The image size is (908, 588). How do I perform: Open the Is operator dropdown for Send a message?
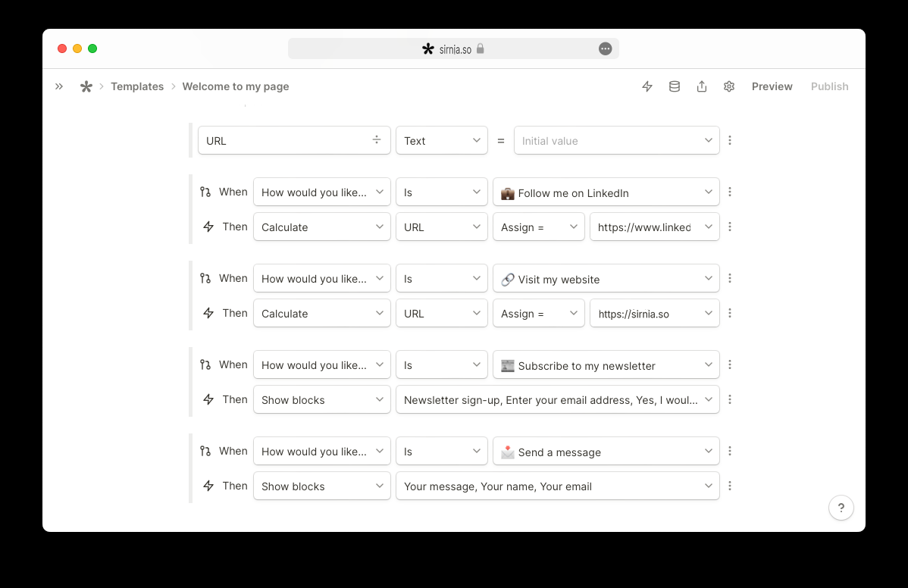[x=442, y=452]
